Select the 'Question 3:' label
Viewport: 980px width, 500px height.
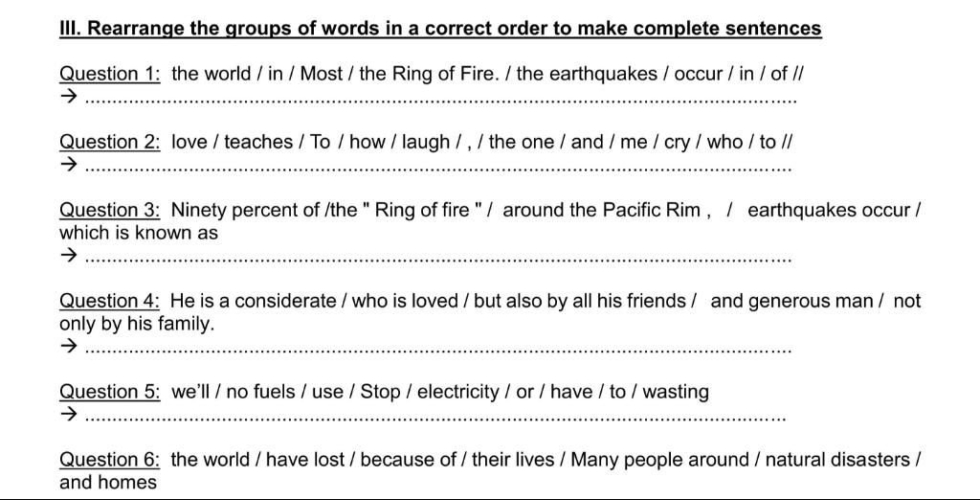111,211
